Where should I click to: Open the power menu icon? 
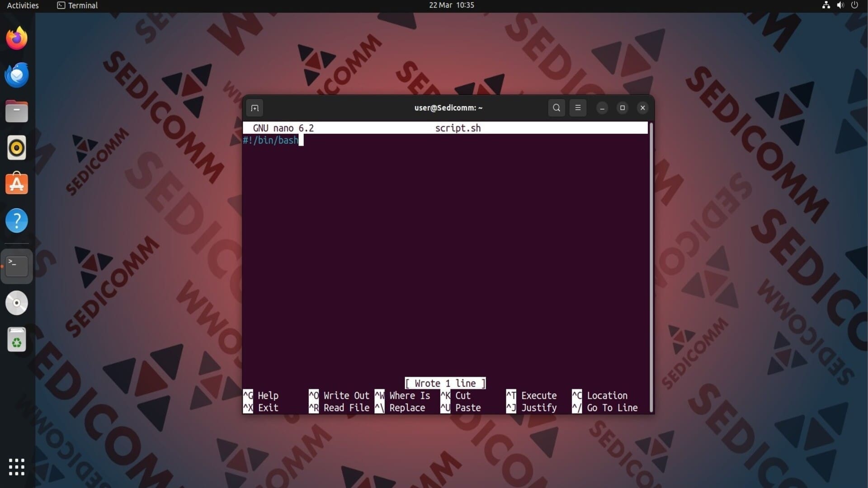point(854,5)
